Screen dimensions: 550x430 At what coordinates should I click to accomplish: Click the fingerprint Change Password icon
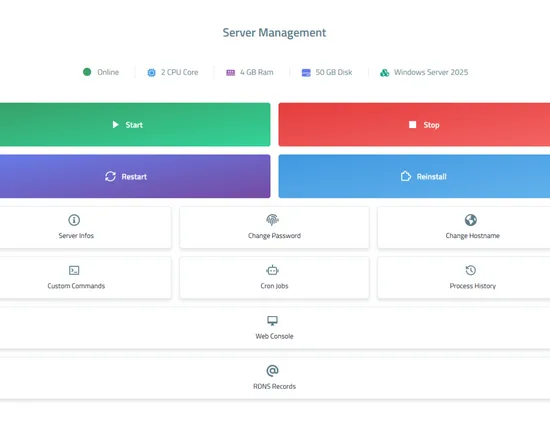coord(272,220)
